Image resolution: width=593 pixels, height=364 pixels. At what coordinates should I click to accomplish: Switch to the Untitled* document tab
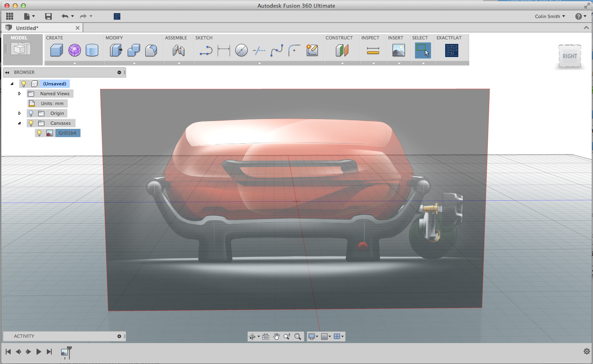[x=27, y=28]
